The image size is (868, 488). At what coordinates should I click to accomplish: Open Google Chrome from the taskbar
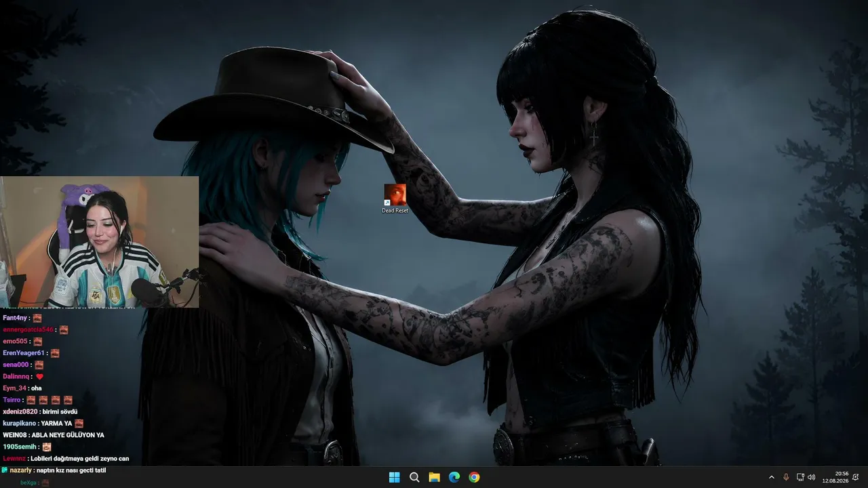click(474, 477)
